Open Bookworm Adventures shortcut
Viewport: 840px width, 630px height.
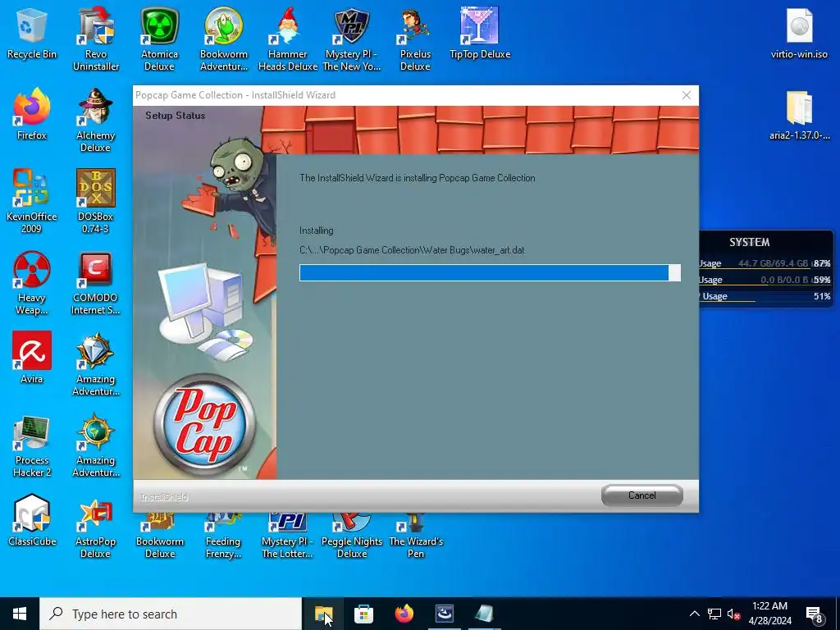[x=223, y=39]
